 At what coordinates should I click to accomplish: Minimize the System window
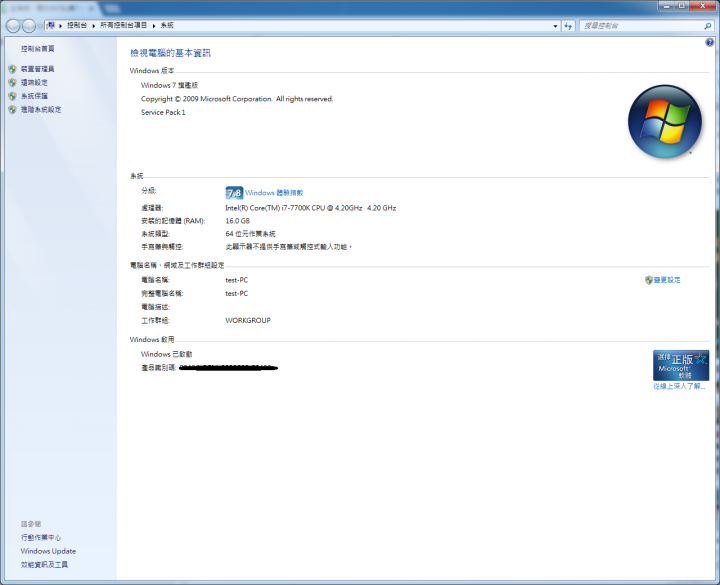666,6
